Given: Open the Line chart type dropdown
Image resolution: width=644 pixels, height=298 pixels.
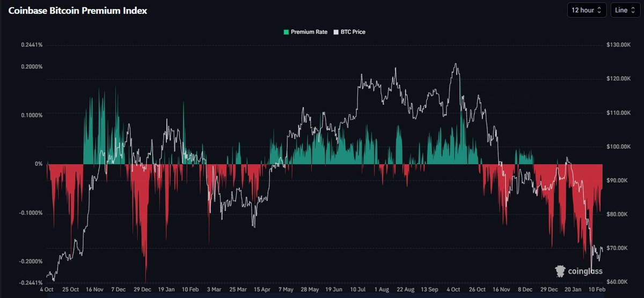Looking at the screenshot, I should click(x=625, y=10).
